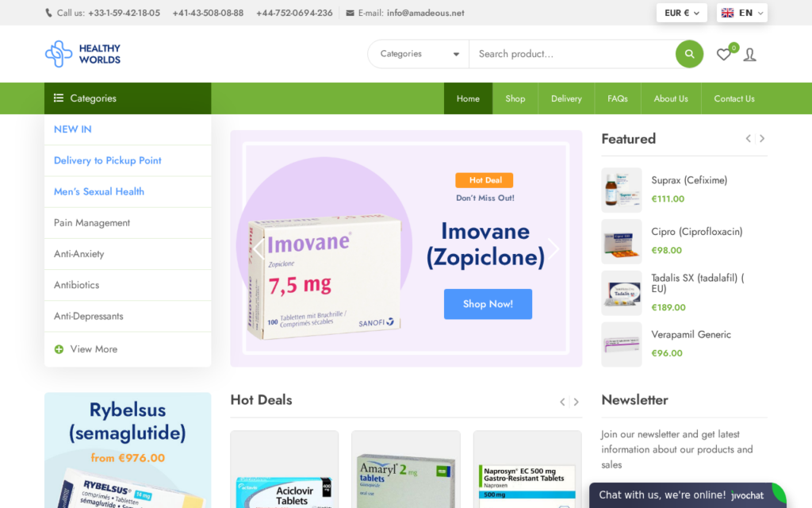This screenshot has height=508, width=812.
Task: Open the About Us menu item
Action: point(671,98)
